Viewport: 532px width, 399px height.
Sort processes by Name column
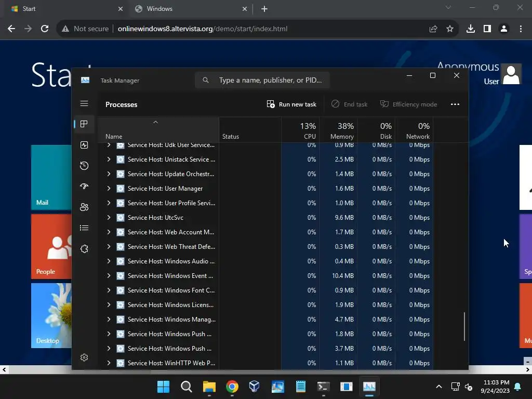coord(158,130)
